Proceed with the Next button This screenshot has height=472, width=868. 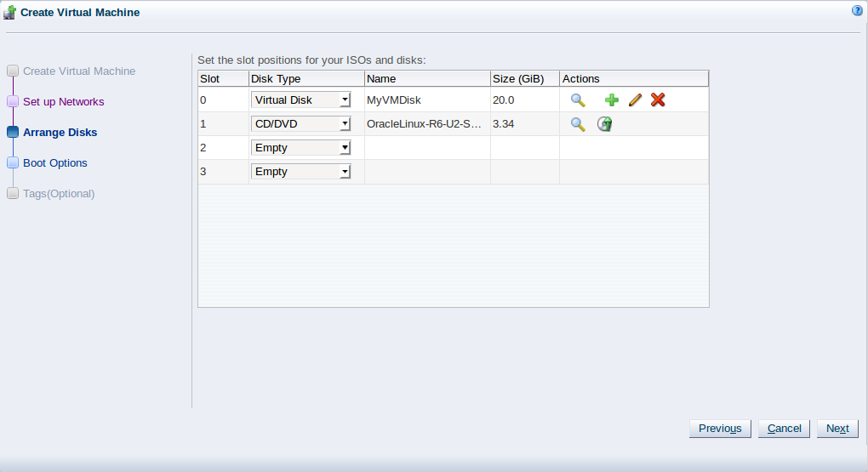[x=837, y=429]
